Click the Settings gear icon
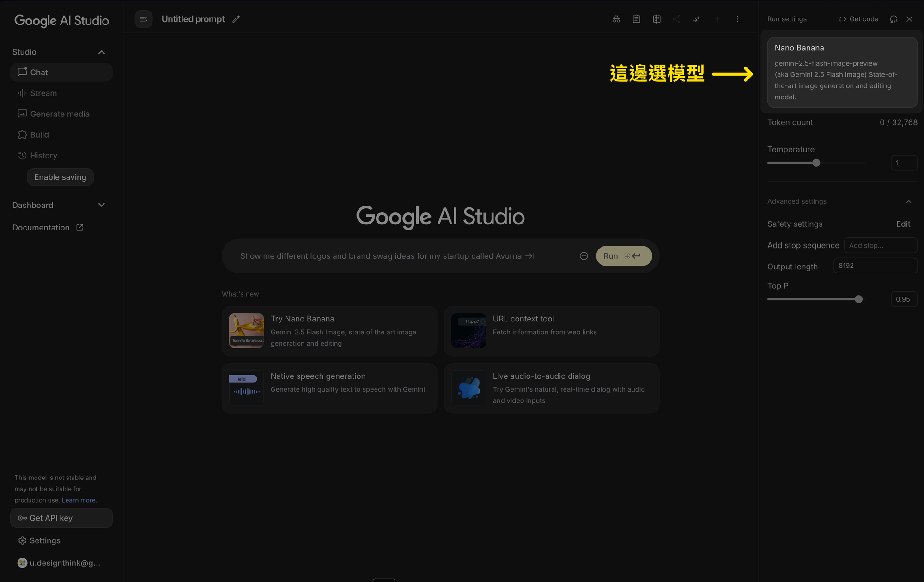Screen dimensions: 924x582 point(22,540)
